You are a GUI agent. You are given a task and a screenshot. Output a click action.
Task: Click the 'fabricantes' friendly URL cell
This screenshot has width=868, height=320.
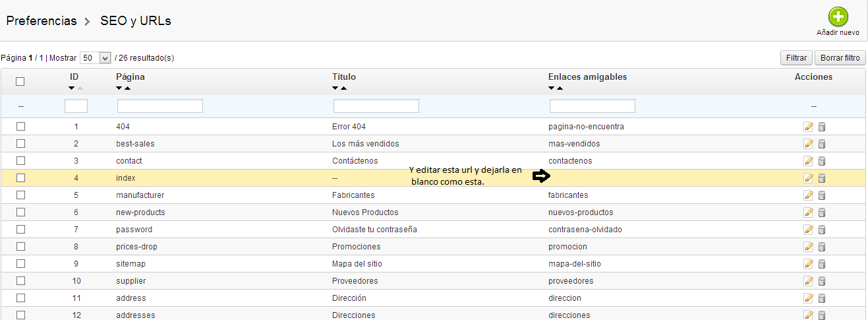[x=568, y=195]
